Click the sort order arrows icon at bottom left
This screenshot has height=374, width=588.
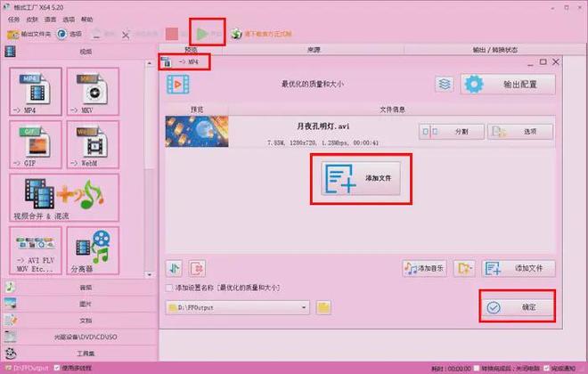click(x=174, y=268)
